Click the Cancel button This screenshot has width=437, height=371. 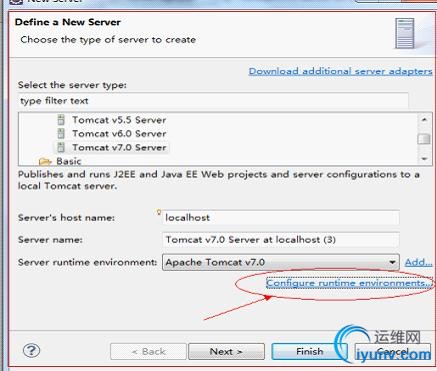[x=392, y=351]
